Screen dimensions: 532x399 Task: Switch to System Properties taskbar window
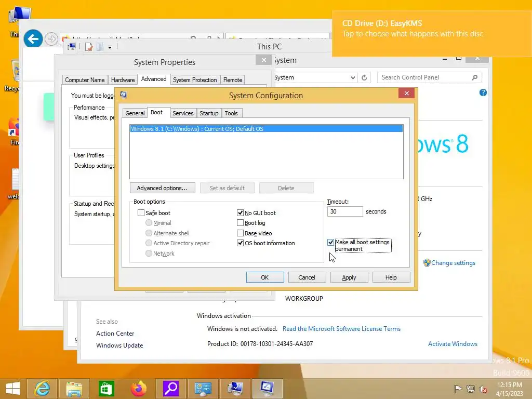pos(235,389)
